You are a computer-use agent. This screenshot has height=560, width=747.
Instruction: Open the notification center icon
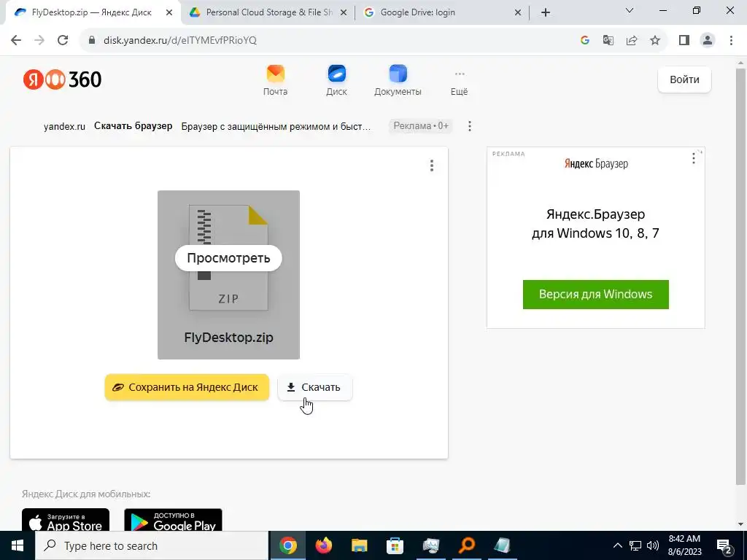tap(724, 545)
